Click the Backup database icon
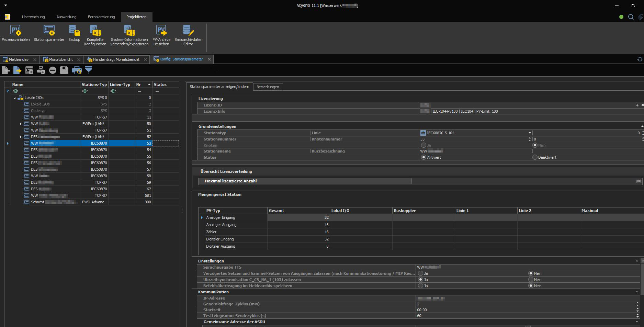The image size is (644, 327). [x=74, y=31]
